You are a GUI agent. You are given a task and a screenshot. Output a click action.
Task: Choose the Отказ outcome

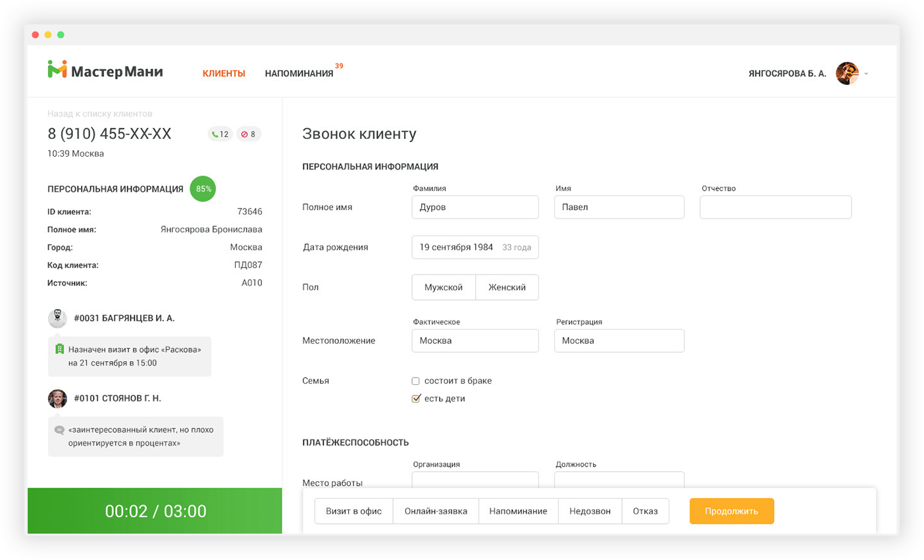pos(645,511)
